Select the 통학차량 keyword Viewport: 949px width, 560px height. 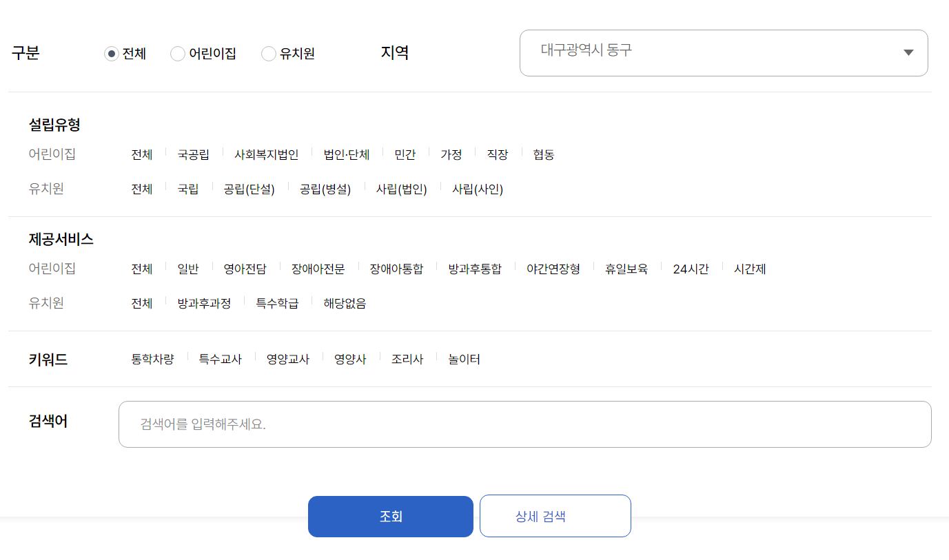tap(152, 359)
